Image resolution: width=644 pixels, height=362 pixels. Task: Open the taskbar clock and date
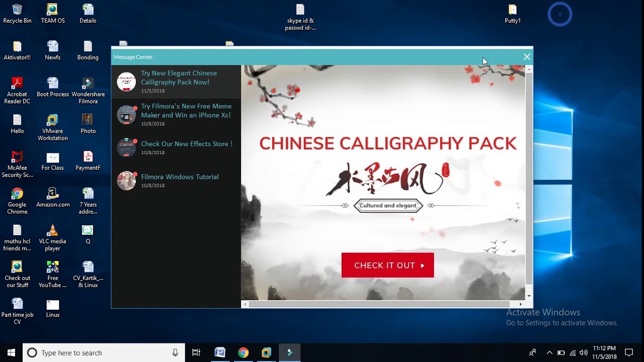click(604, 352)
